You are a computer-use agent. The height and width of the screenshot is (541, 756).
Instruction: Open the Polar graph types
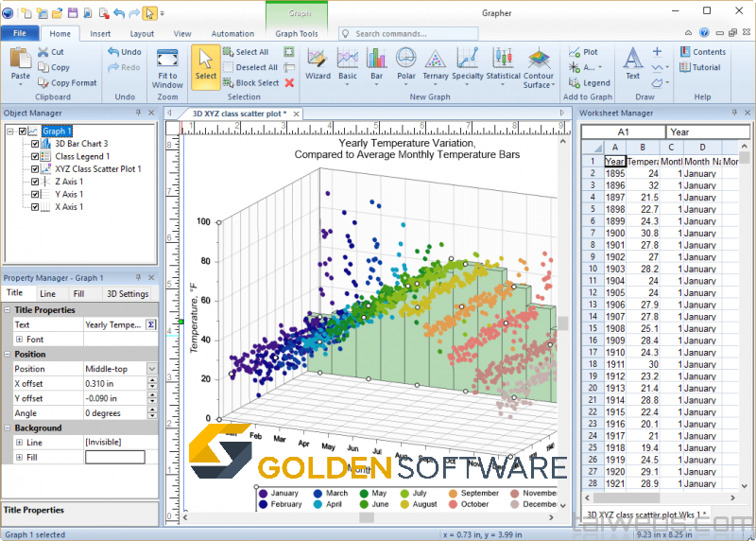click(x=406, y=65)
